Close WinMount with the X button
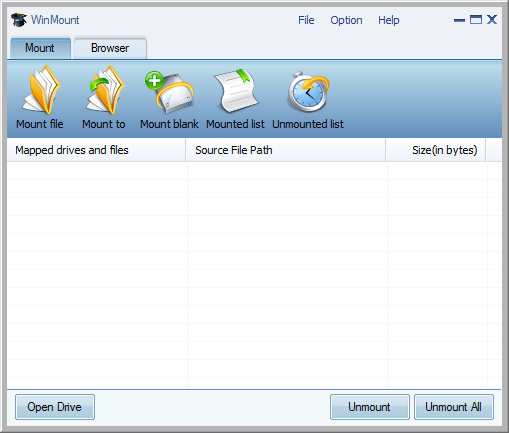The width and height of the screenshot is (509, 433). [492, 20]
